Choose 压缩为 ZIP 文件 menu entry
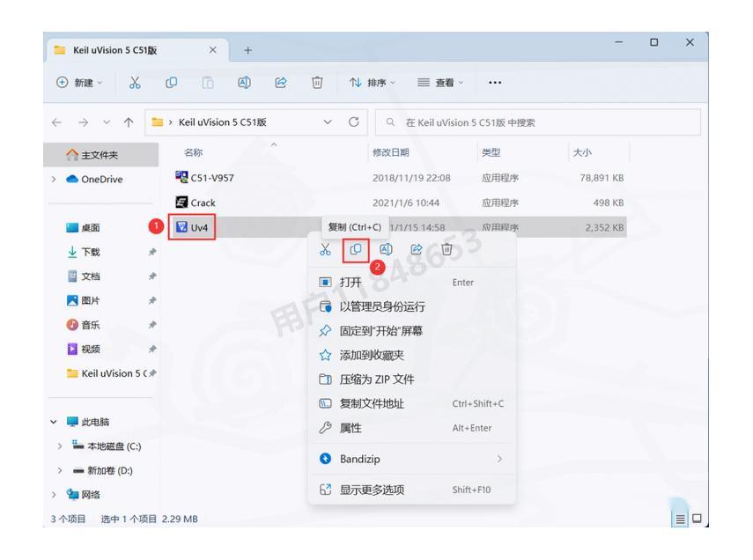The width and height of the screenshot is (753, 560). 412,379
